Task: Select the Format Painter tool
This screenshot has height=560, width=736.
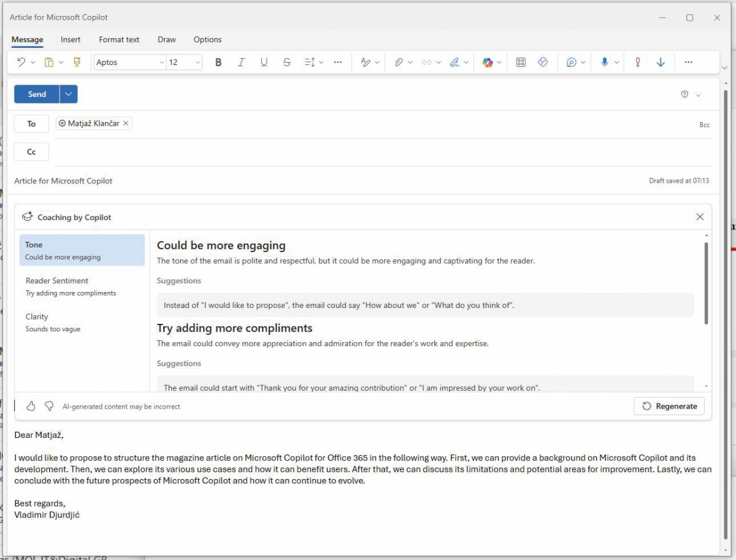Action: tap(77, 62)
